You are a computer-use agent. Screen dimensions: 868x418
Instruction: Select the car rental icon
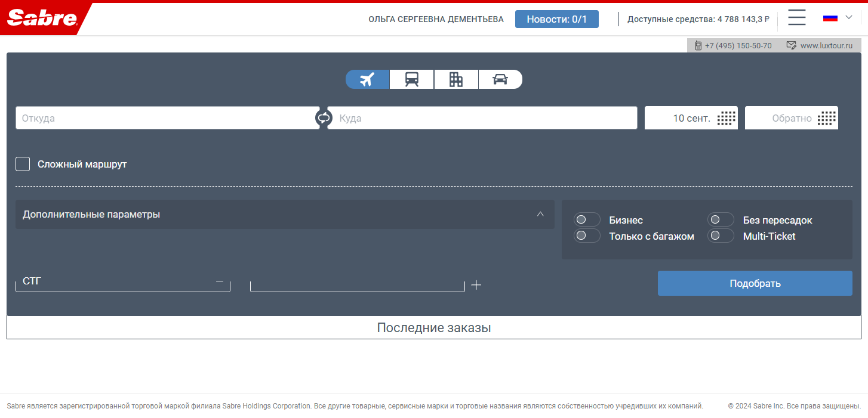click(500, 79)
